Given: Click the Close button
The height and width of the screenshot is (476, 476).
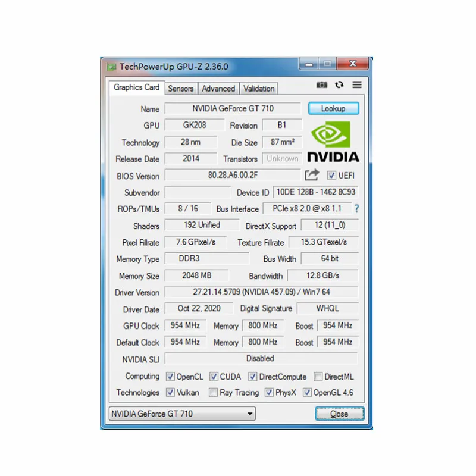Looking at the screenshot, I should pyautogui.click(x=339, y=414).
